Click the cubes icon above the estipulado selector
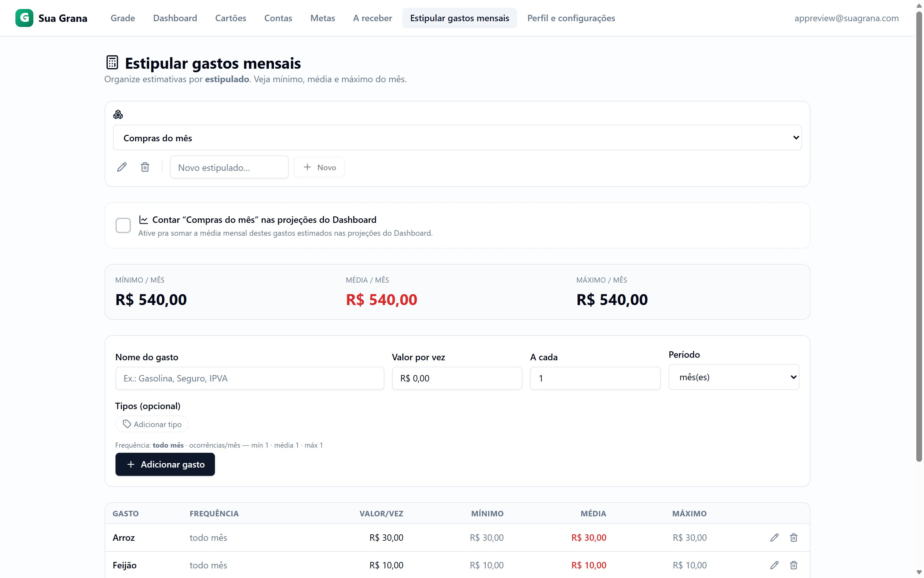Image resolution: width=924 pixels, height=578 pixels. pyautogui.click(x=118, y=114)
